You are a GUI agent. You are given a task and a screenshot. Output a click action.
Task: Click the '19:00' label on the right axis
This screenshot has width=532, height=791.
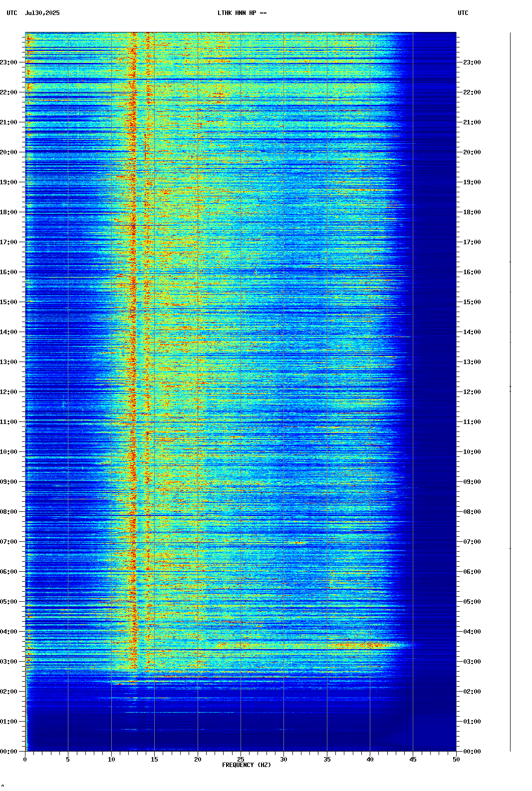coord(472,182)
